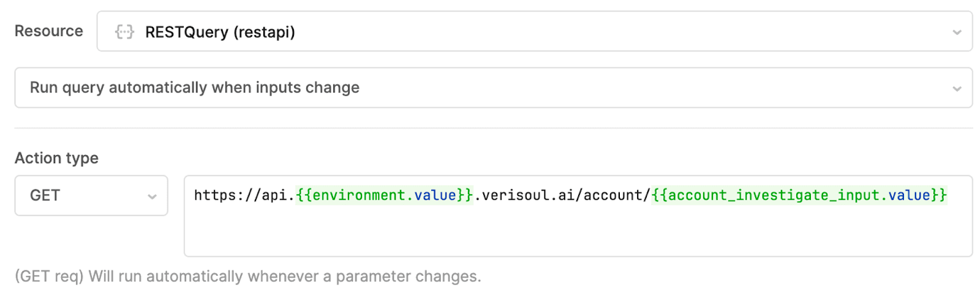Click the word "environment" inside the first token
The image size is (980, 293).
point(359,196)
